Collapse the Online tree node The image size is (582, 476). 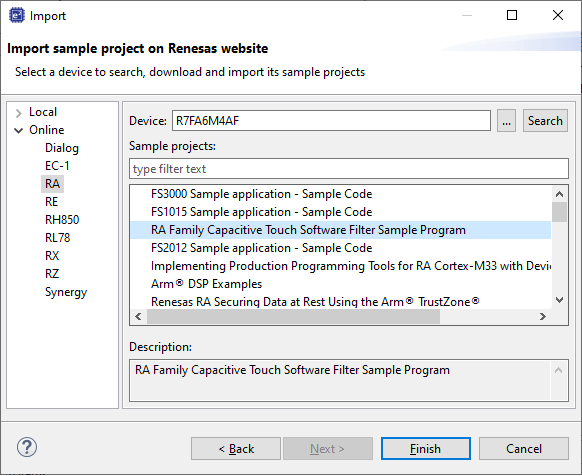18,130
